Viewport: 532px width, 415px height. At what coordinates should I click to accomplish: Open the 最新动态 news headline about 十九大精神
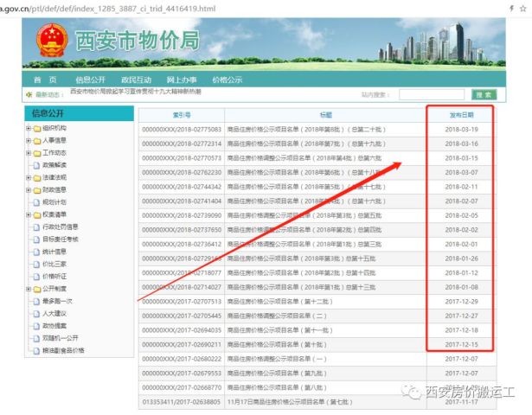136,92
